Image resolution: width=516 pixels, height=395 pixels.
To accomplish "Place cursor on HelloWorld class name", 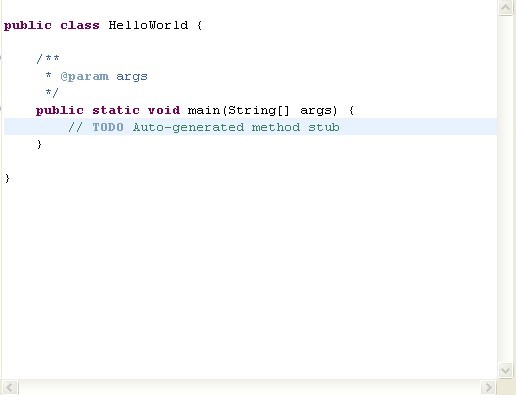I will click(148, 25).
